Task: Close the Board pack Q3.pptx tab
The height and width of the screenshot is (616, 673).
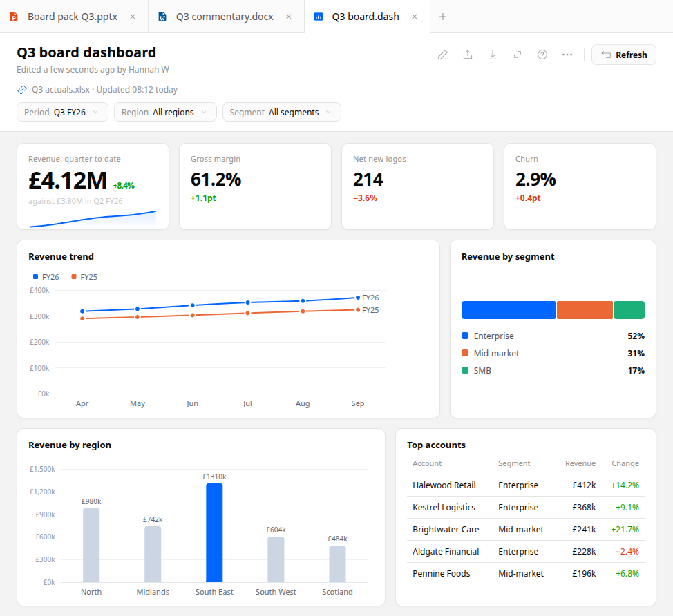Action: [x=133, y=17]
